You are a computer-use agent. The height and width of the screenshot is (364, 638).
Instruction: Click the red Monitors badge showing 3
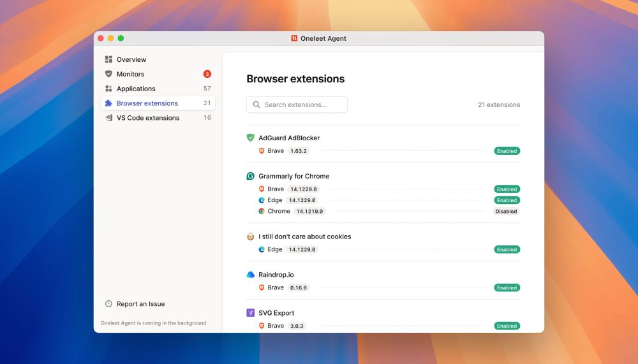[207, 74]
